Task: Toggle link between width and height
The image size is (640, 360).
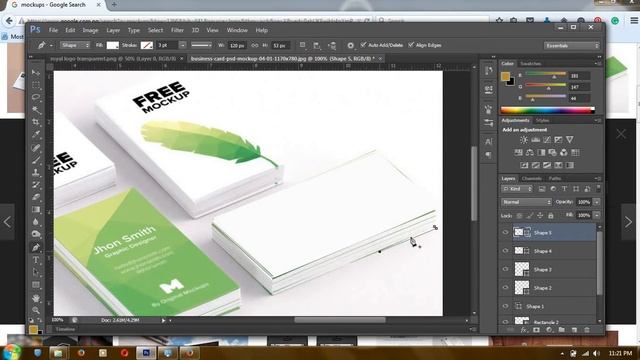Action: pos(255,45)
